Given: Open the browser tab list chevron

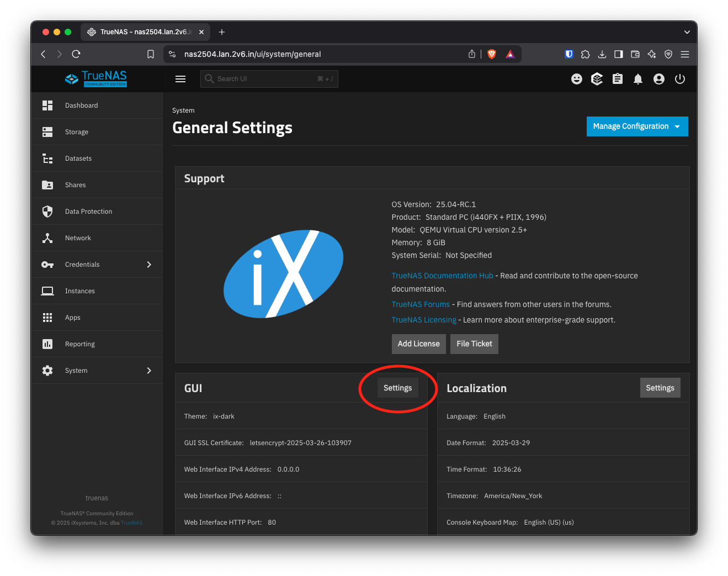Looking at the screenshot, I should coord(687,32).
